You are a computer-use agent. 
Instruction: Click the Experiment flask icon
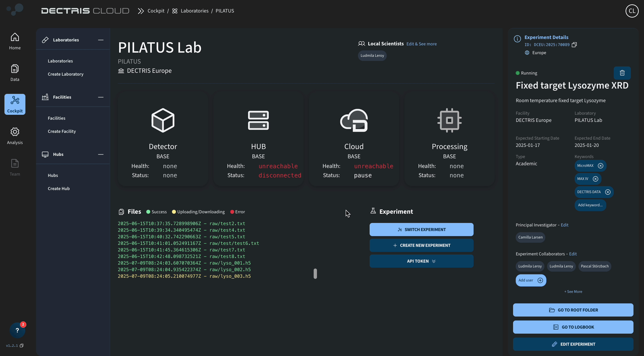[373, 211]
